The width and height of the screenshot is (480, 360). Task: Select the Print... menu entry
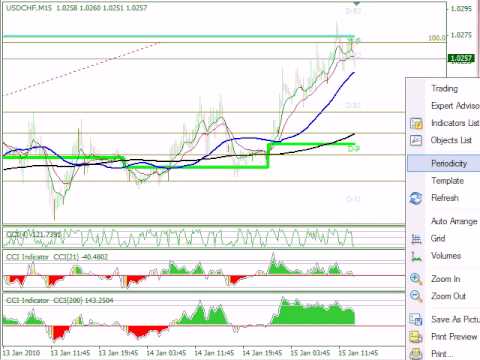click(442, 354)
